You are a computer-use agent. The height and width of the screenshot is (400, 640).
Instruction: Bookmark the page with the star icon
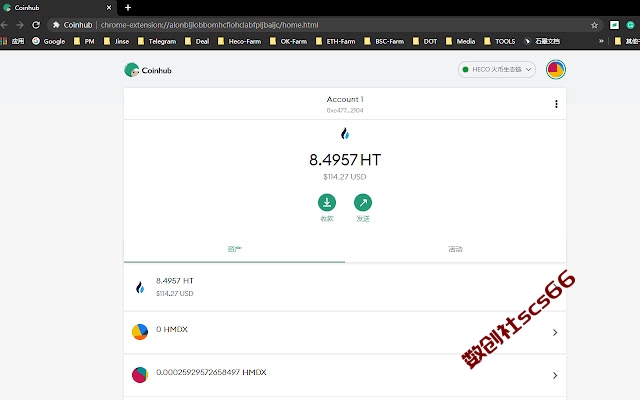(594, 25)
